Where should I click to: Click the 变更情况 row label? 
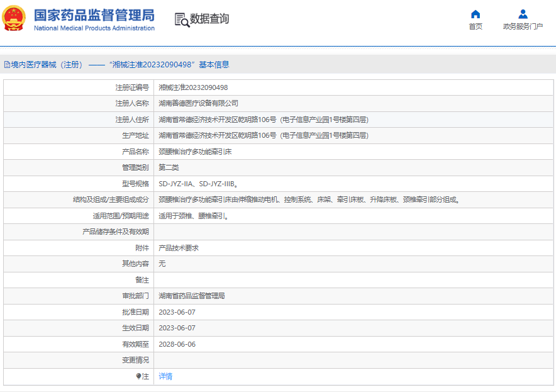[x=135, y=360]
